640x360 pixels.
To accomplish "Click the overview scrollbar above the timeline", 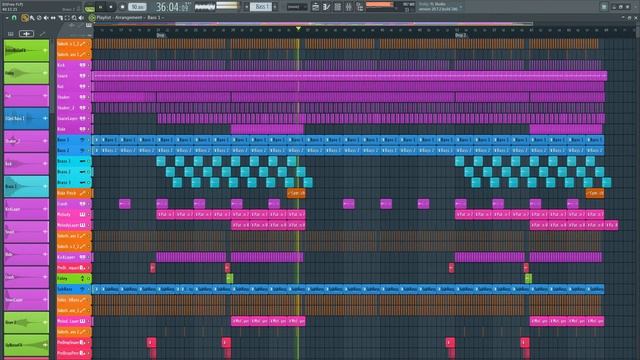I will [x=313, y=24].
